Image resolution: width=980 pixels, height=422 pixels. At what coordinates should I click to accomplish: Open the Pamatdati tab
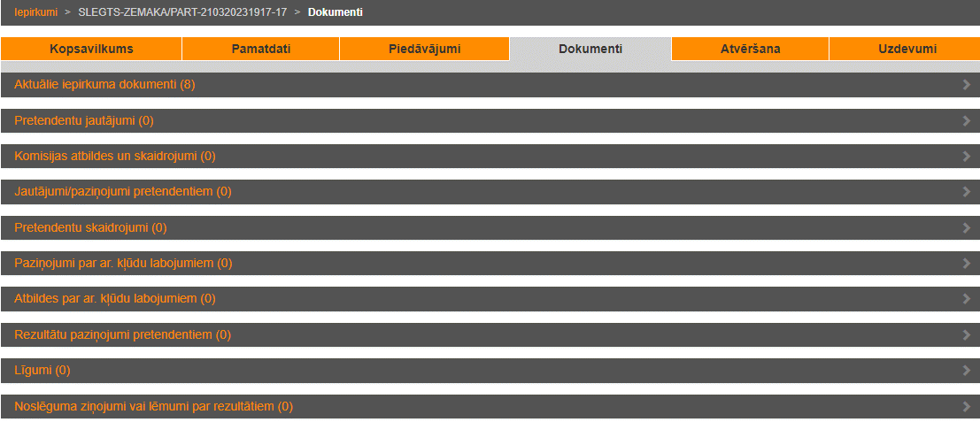click(260, 49)
